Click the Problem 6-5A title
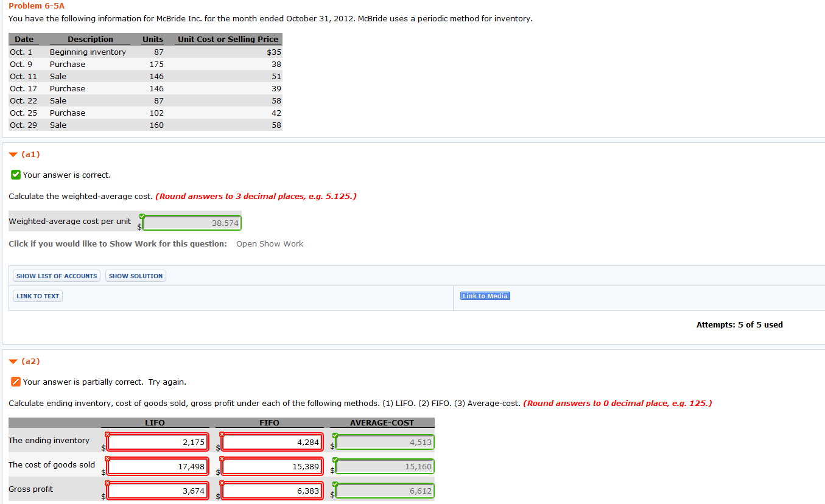 [x=37, y=6]
